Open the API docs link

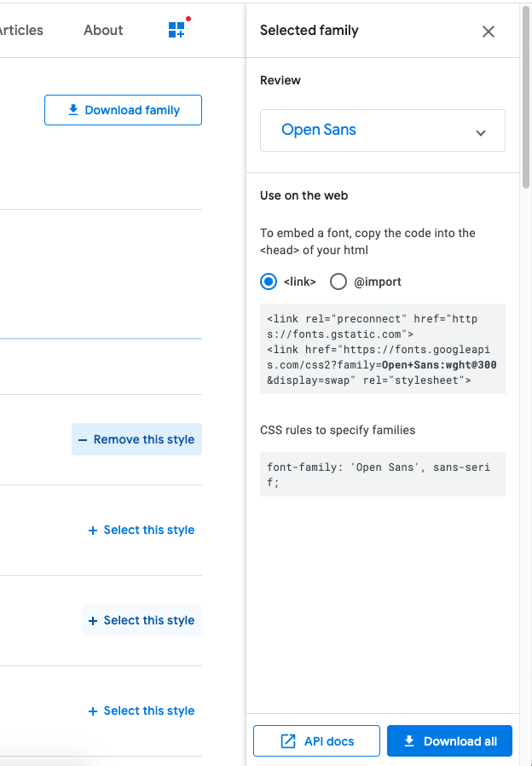pyautogui.click(x=316, y=741)
